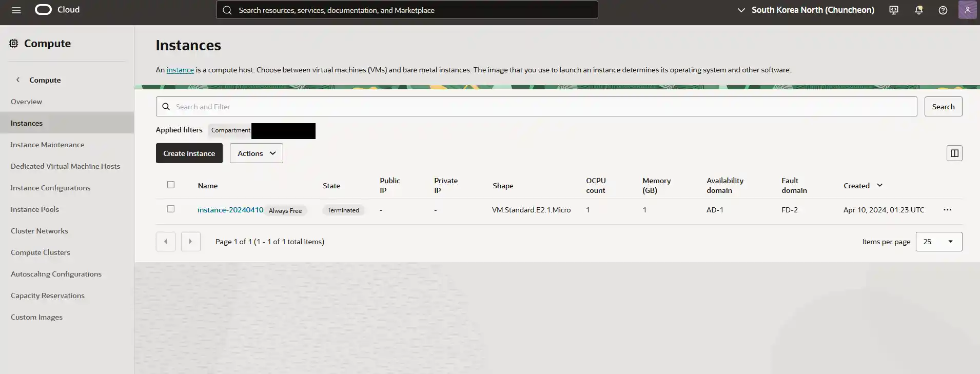This screenshot has width=980, height=374.
Task: Open the hamburger navigation menu
Action: (x=16, y=10)
